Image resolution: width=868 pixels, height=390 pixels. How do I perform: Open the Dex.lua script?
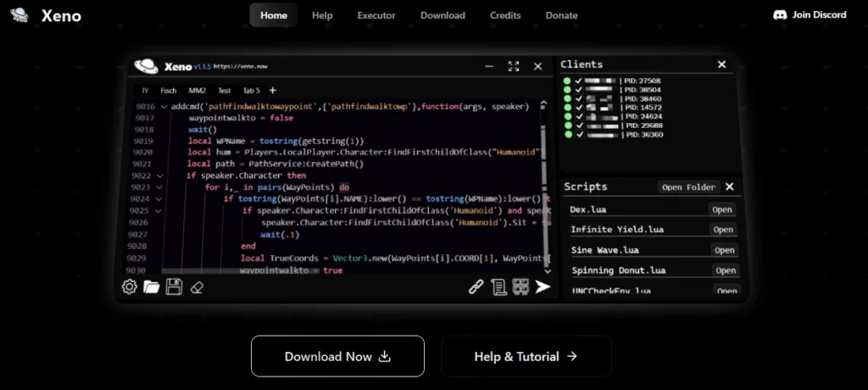click(x=722, y=209)
